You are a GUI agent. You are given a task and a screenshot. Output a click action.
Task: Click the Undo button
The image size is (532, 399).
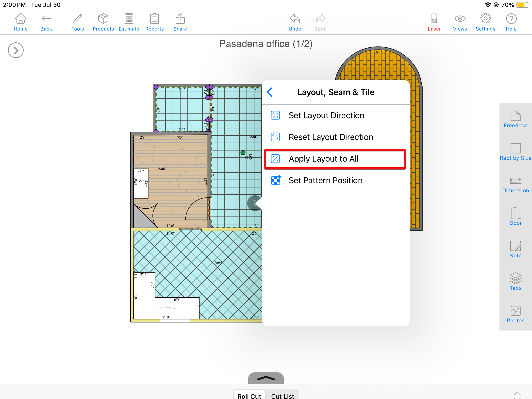pos(295,22)
